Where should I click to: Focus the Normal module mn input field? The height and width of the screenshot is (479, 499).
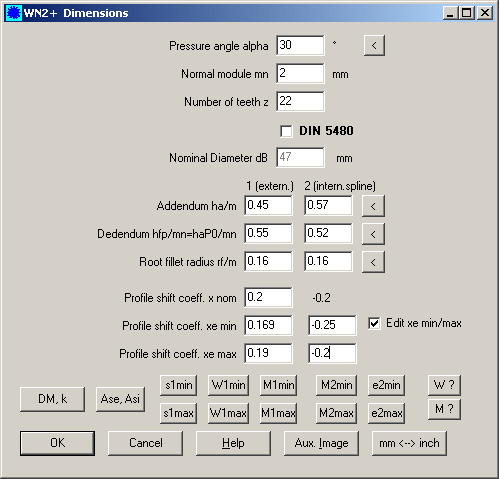300,73
